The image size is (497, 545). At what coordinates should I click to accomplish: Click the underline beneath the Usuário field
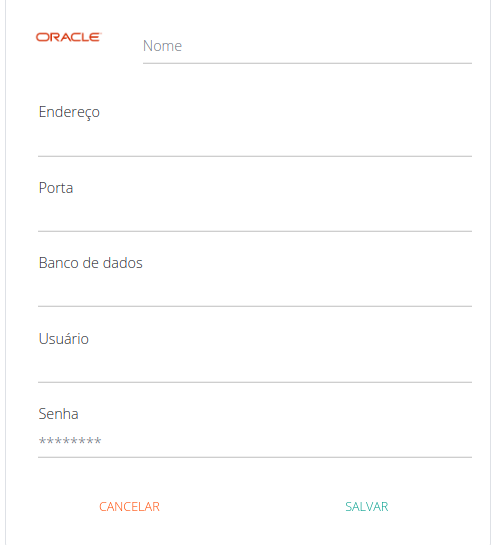click(x=255, y=382)
